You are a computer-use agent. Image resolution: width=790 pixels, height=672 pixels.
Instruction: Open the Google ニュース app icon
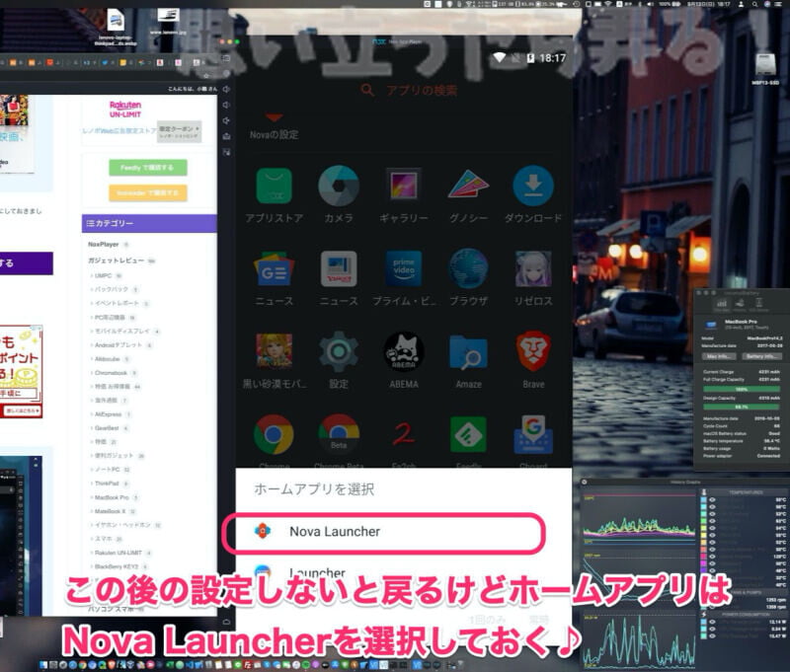point(275,269)
